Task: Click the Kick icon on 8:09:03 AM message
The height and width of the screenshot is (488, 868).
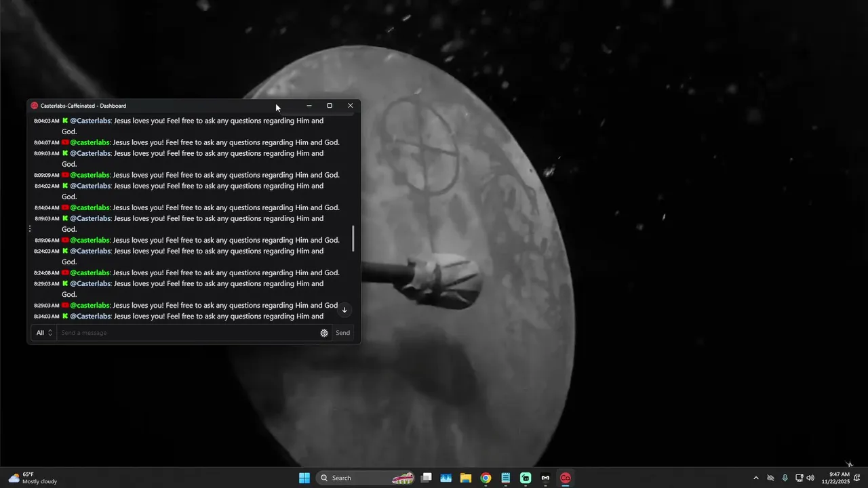Action: click(65, 153)
